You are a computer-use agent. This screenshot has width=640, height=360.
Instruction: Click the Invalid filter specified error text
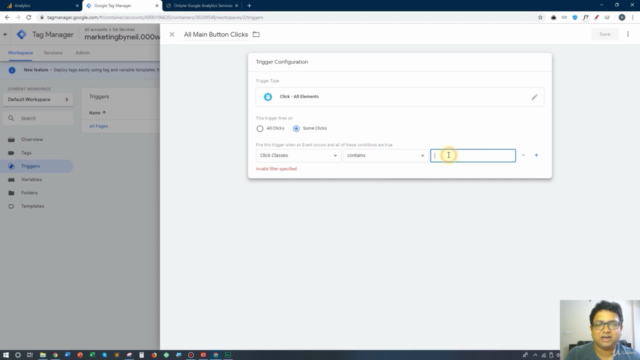pyautogui.click(x=276, y=169)
